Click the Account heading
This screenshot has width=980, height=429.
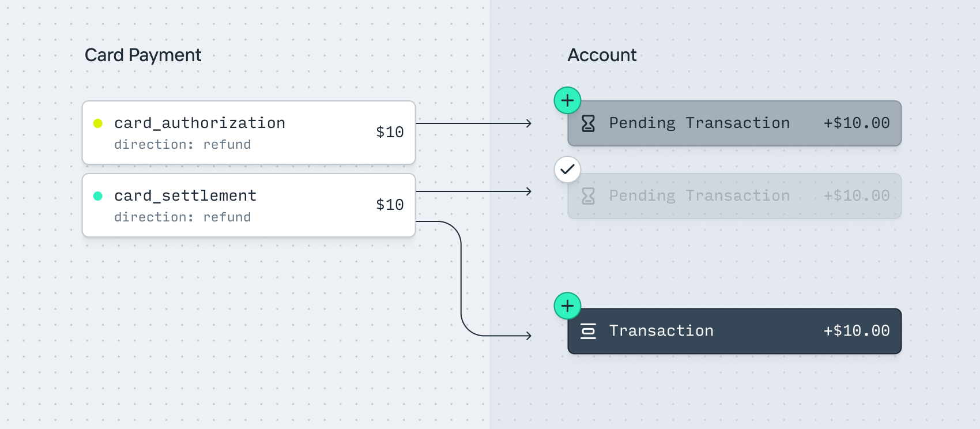[x=602, y=55]
